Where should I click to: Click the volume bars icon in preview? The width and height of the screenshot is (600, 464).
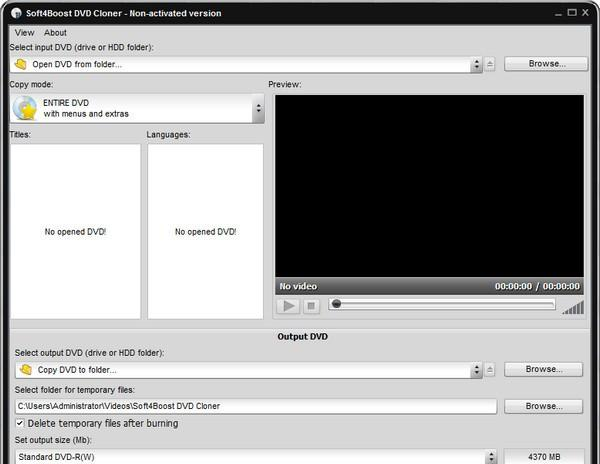[573, 306]
